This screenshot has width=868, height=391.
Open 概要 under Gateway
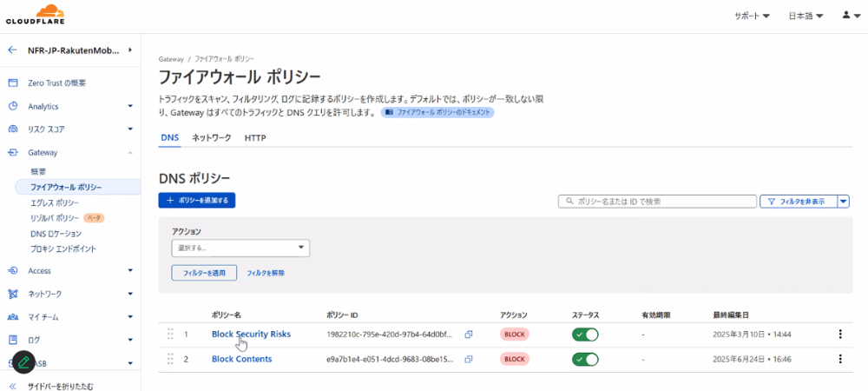coord(38,172)
